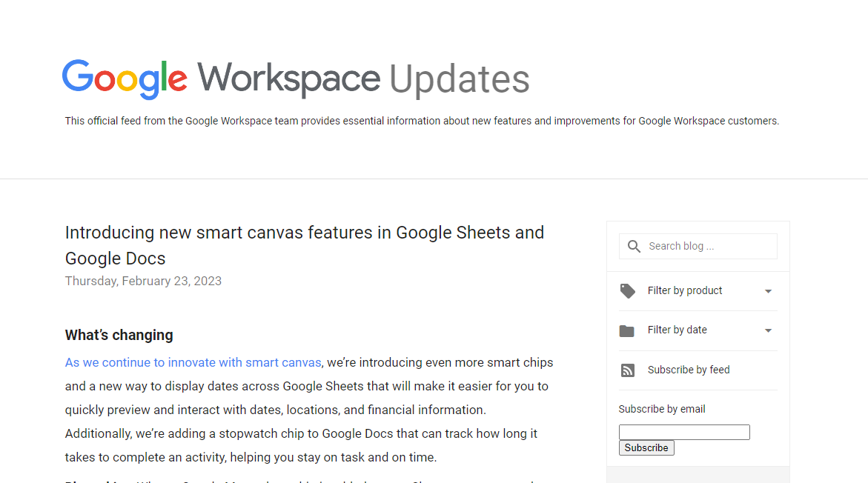Image resolution: width=868 pixels, height=483 pixels.
Task: Click the Subscribe by email text box
Action: coord(683,432)
